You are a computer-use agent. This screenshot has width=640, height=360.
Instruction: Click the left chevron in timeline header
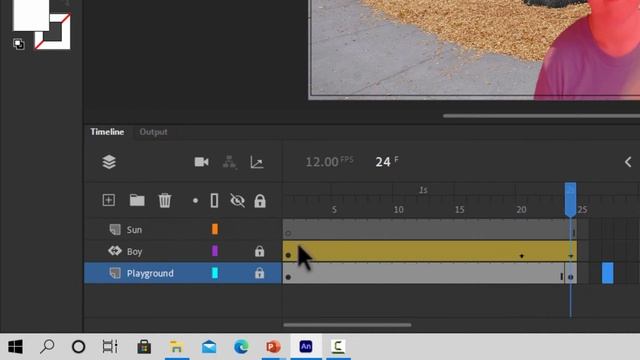tap(628, 162)
